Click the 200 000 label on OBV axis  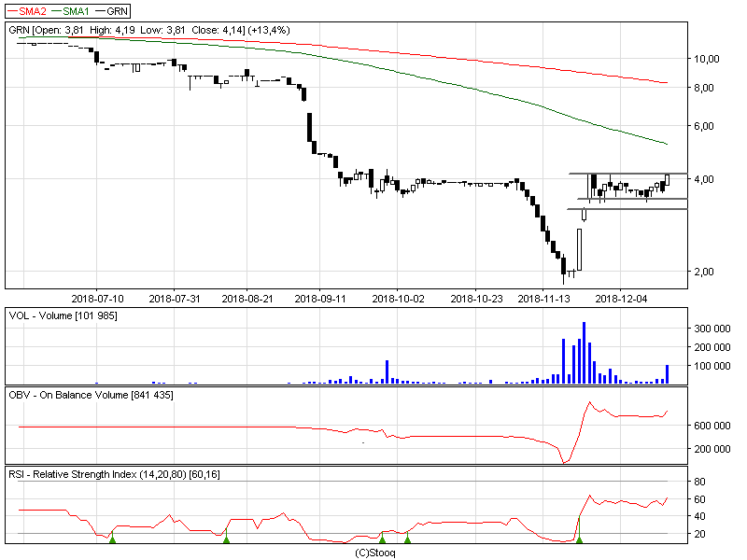[712, 449]
